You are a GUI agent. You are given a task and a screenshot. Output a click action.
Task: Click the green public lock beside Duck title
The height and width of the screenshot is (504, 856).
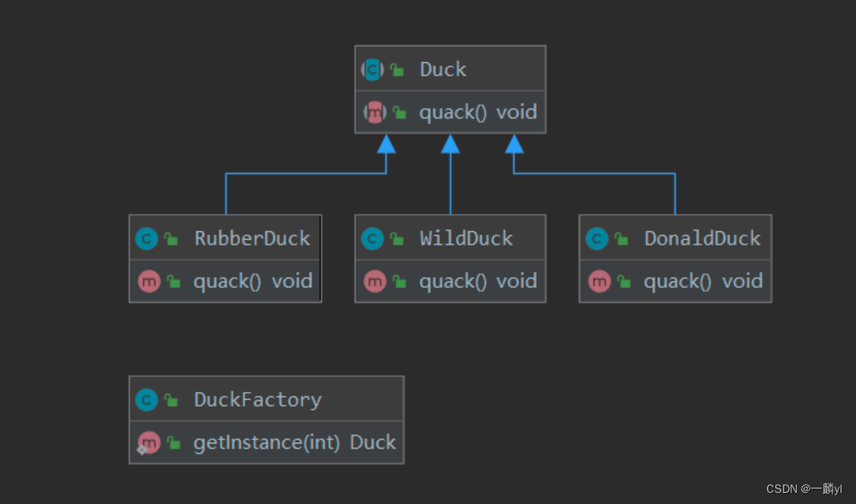(x=397, y=71)
